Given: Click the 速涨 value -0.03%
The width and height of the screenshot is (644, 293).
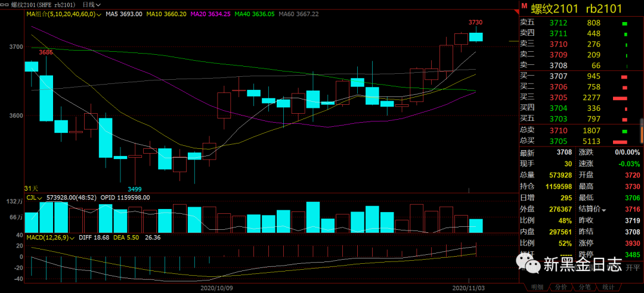Looking at the screenshot, I should (x=630, y=164).
